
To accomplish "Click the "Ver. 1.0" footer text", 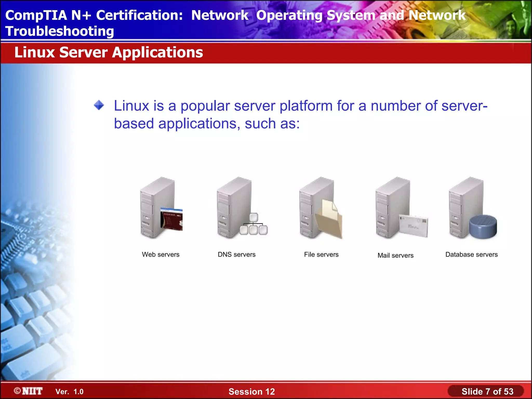I will [x=69, y=391].
